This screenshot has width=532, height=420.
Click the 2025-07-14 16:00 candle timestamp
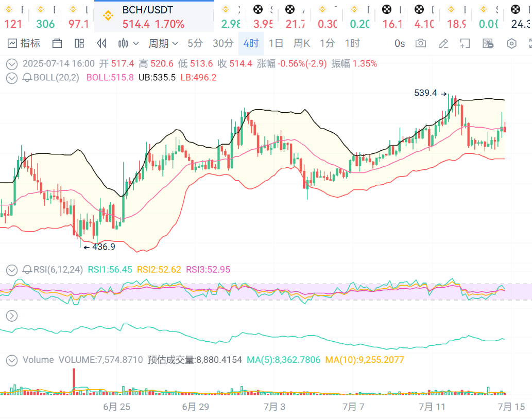pyautogui.click(x=59, y=63)
